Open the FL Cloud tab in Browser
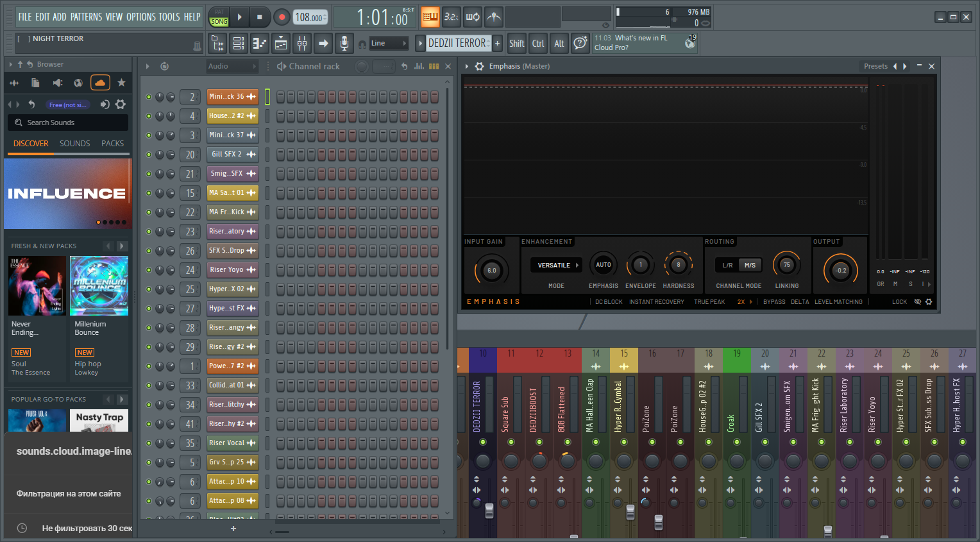This screenshot has height=542, width=980. click(100, 83)
